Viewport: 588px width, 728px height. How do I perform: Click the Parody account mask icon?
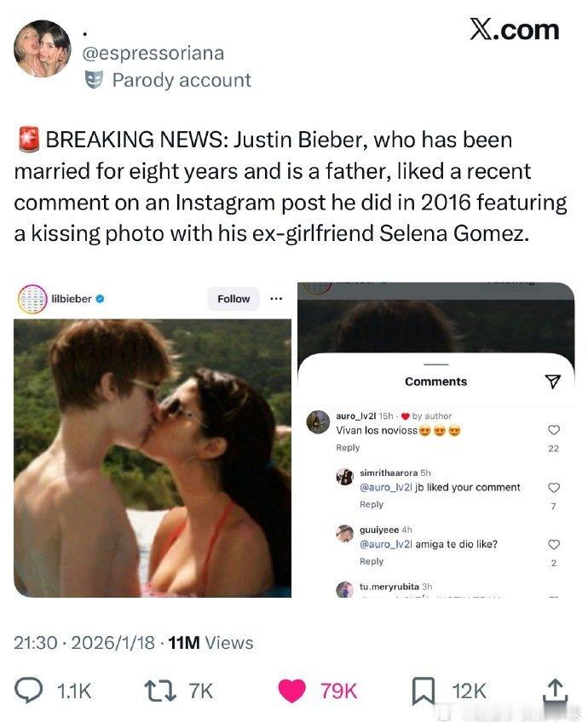[x=95, y=80]
